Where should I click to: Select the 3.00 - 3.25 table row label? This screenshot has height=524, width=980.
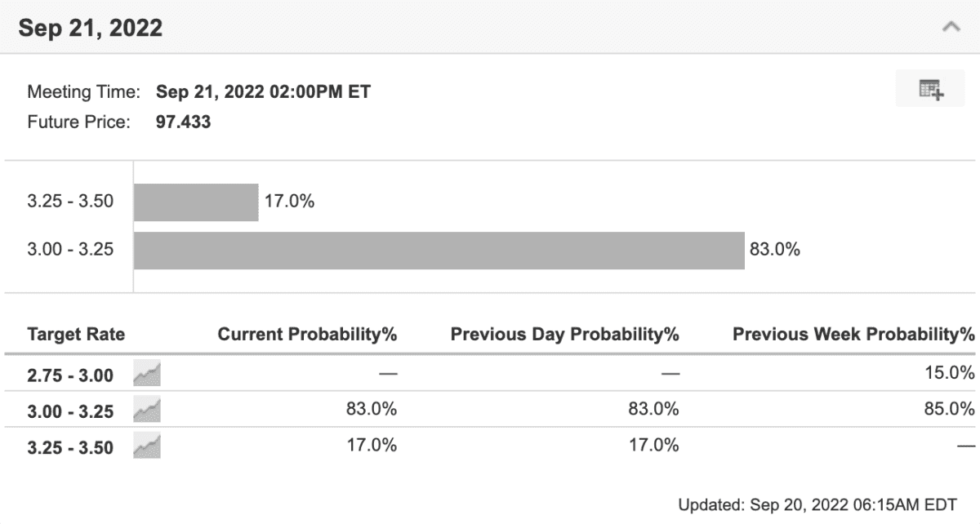(70, 411)
